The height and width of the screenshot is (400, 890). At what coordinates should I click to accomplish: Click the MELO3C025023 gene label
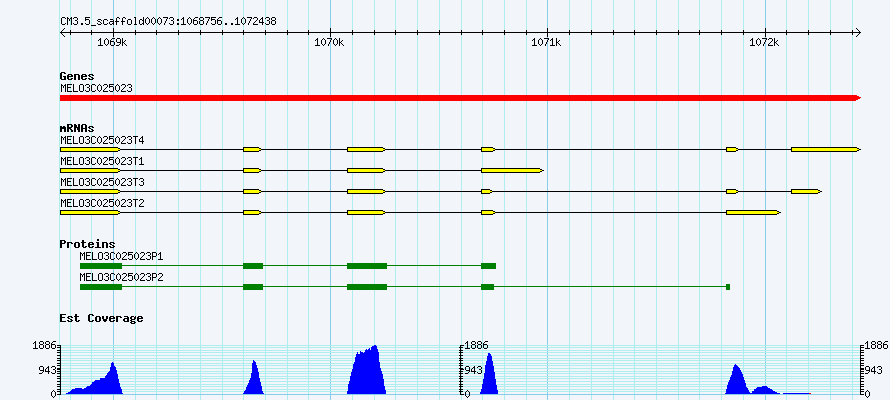[96, 88]
